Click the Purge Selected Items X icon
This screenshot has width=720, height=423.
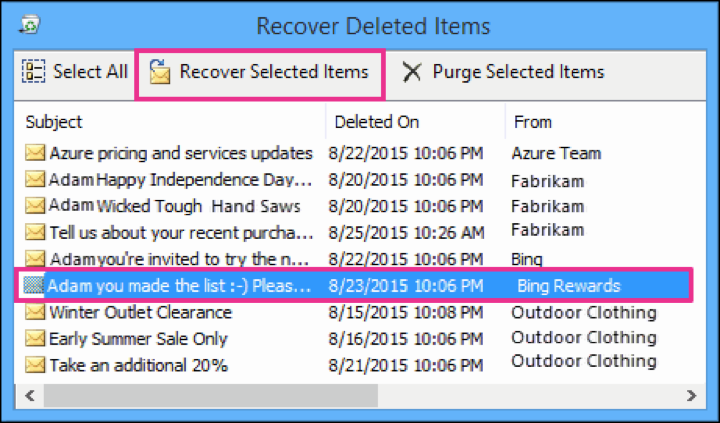(411, 72)
